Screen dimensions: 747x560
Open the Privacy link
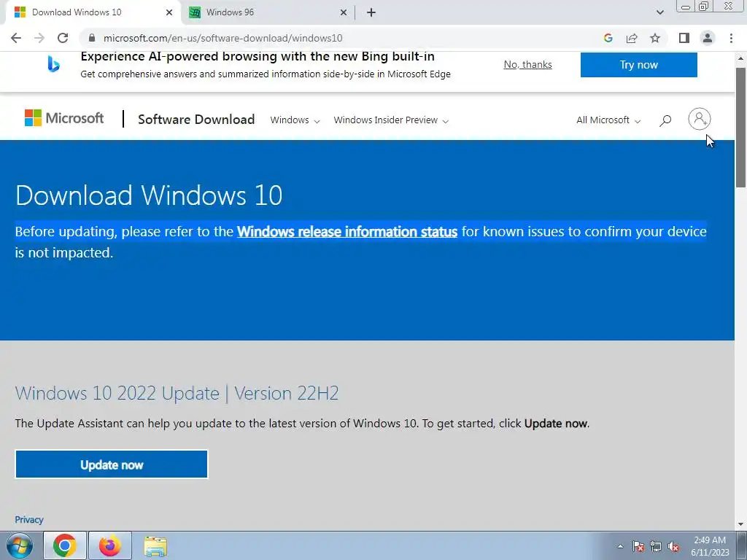29,519
